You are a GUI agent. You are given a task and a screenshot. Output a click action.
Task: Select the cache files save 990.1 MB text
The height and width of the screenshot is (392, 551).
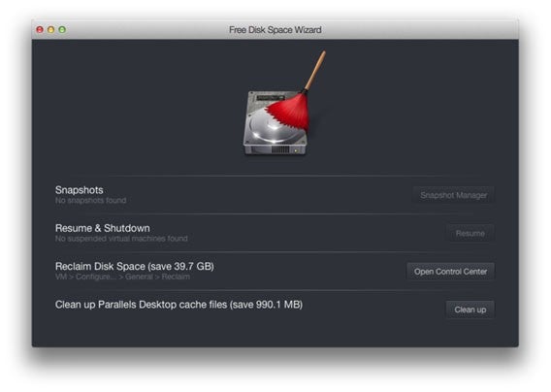coord(178,305)
